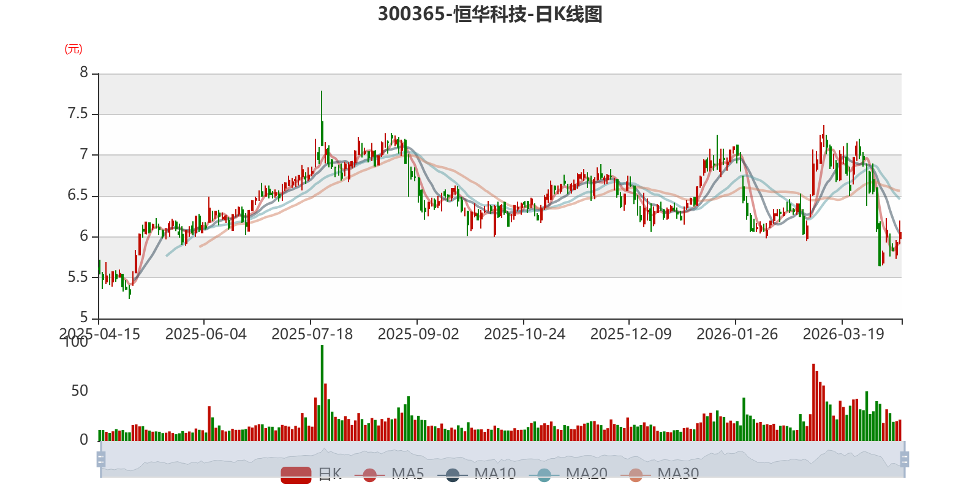Click the (元) unit label
Screen dimensions: 980x490
pyautogui.click(x=73, y=49)
